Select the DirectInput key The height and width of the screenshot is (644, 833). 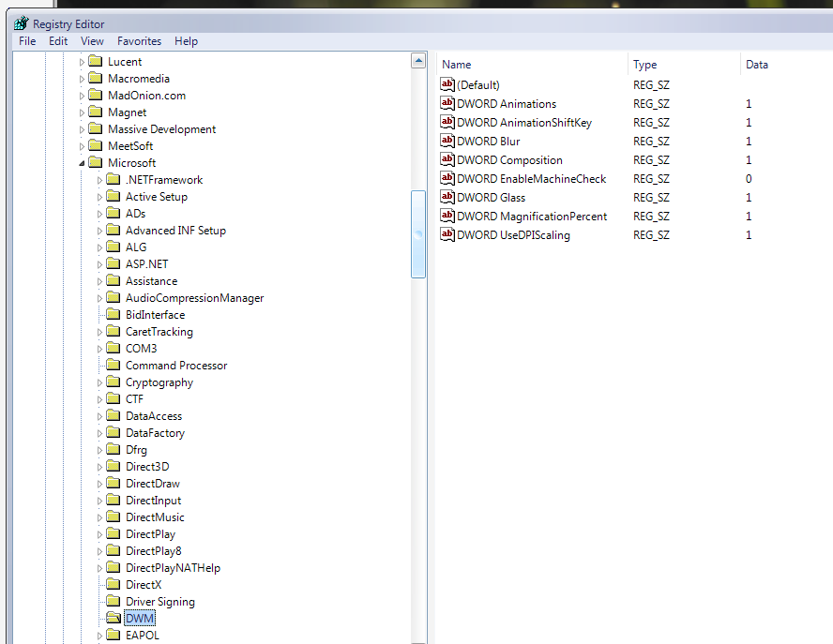tap(153, 501)
